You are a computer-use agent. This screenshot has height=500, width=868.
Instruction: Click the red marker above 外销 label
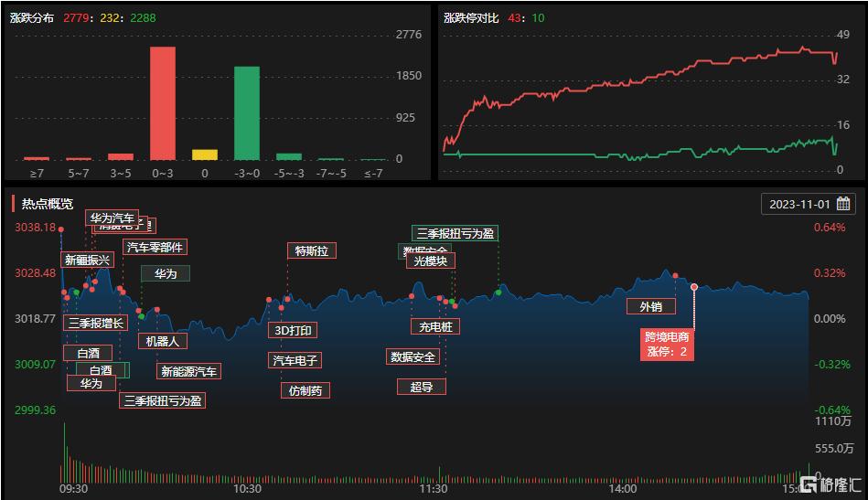[x=675, y=275]
